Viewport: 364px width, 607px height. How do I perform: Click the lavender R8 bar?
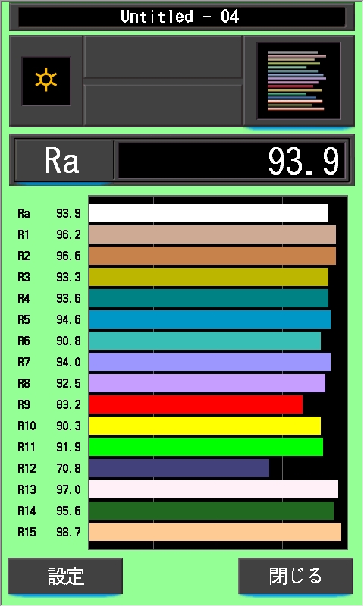[207, 383]
